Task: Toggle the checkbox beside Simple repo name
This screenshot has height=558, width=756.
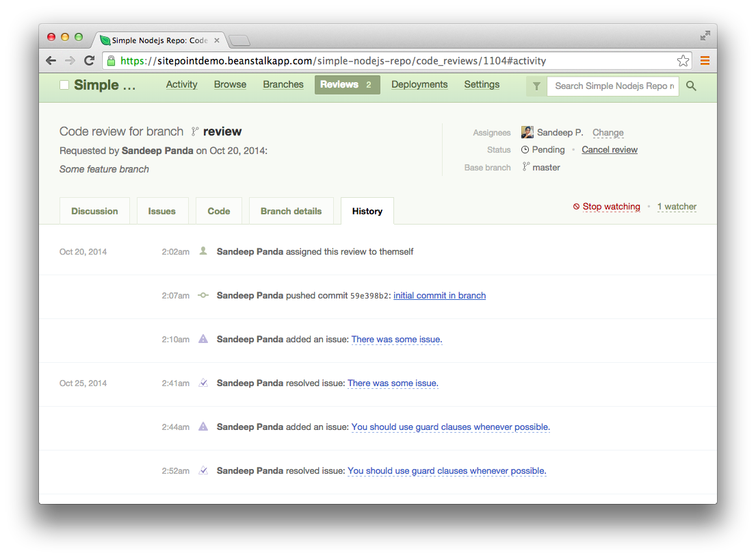Action: [x=64, y=85]
